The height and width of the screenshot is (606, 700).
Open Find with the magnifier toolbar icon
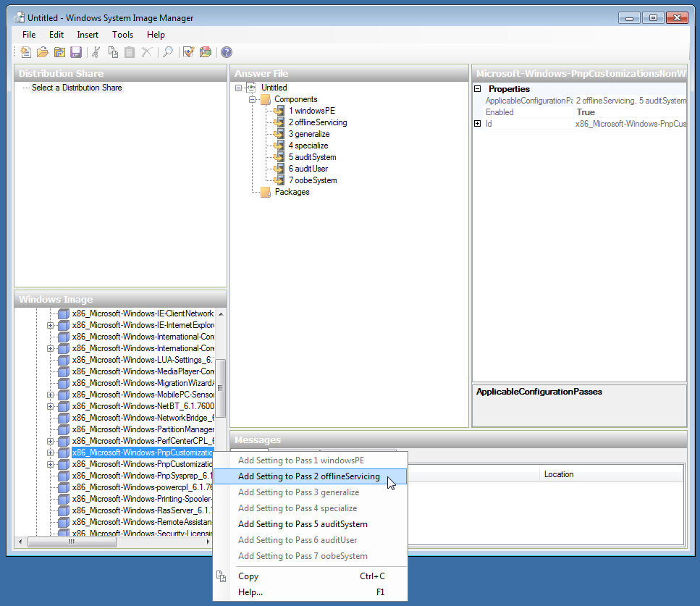pyautogui.click(x=168, y=52)
